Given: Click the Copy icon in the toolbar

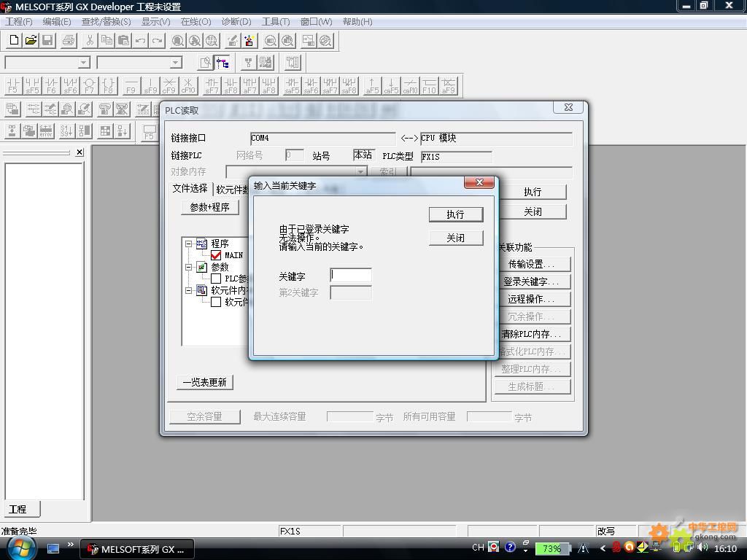Looking at the screenshot, I should (x=107, y=41).
